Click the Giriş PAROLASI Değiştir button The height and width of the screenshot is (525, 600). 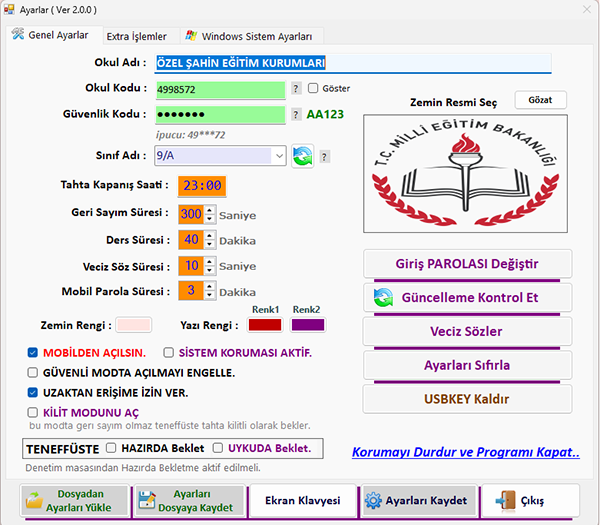click(x=467, y=264)
